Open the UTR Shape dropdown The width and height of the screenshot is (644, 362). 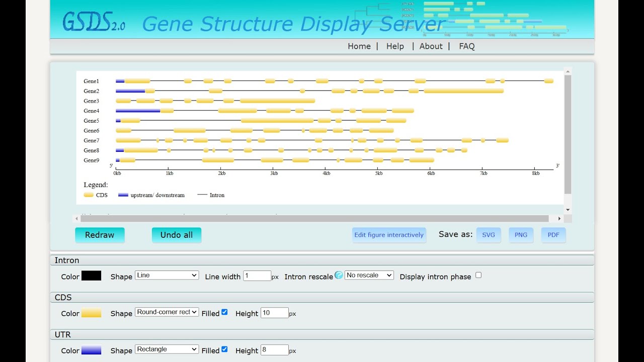(x=167, y=349)
